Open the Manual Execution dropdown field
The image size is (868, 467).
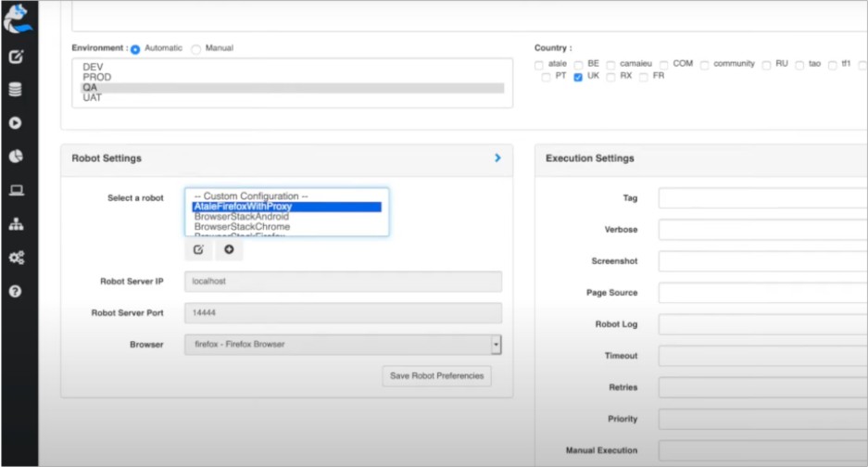pos(762,450)
